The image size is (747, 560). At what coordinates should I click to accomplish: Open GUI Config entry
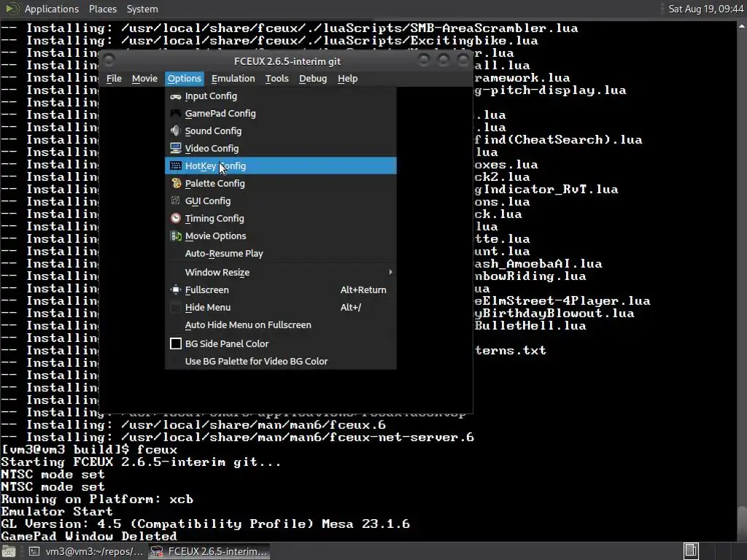coord(281,201)
